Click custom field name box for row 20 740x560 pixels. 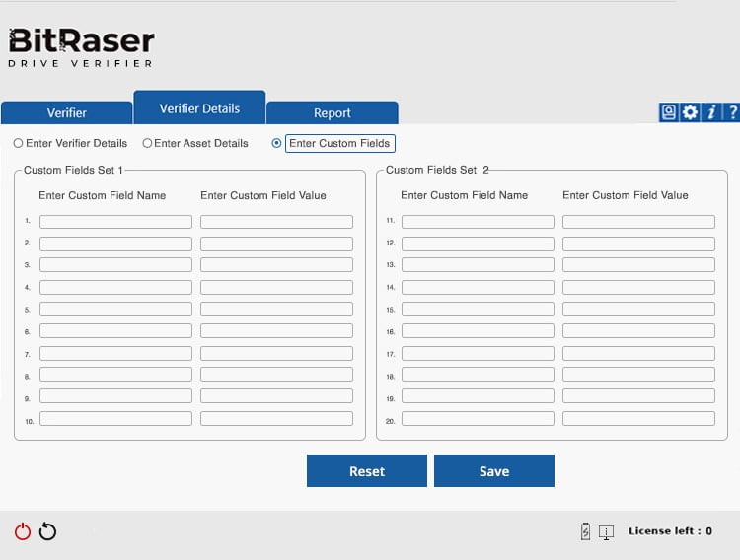click(x=478, y=418)
